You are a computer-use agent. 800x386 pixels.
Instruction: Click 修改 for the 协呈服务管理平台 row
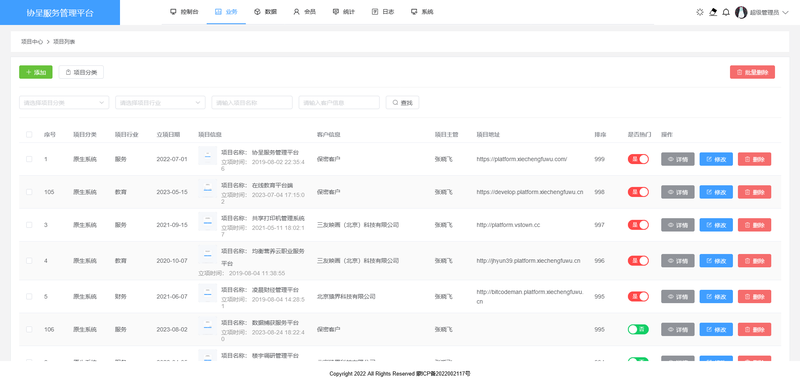pyautogui.click(x=716, y=159)
